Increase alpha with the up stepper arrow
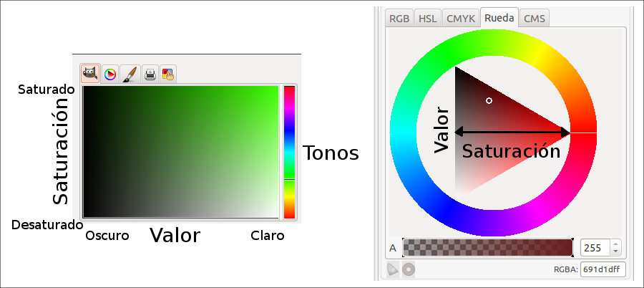The width and height of the screenshot is (644, 288). tap(615, 244)
